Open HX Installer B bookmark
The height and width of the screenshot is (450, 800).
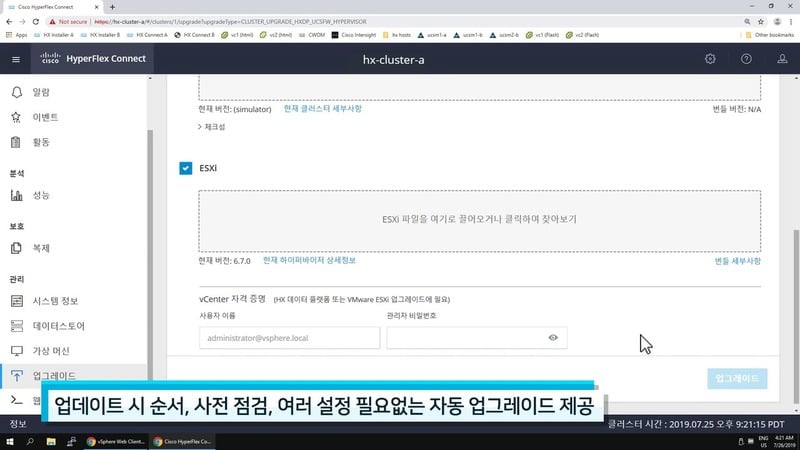(x=100, y=35)
